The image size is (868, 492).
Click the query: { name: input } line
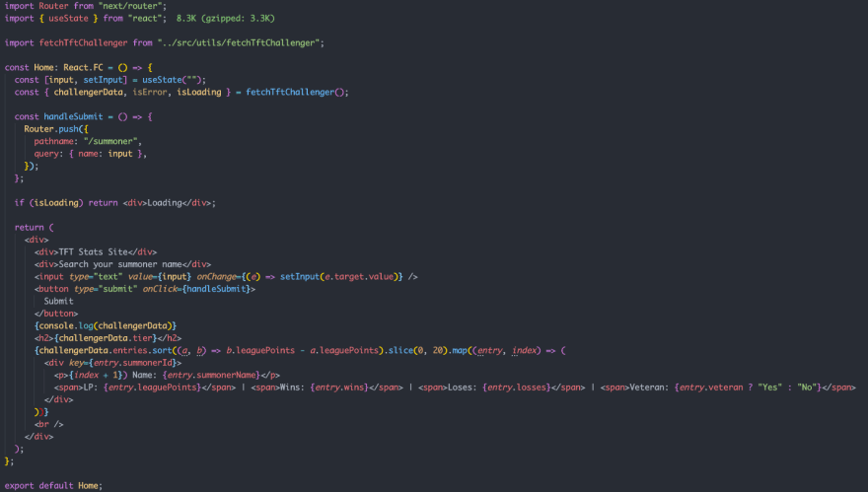(x=90, y=153)
